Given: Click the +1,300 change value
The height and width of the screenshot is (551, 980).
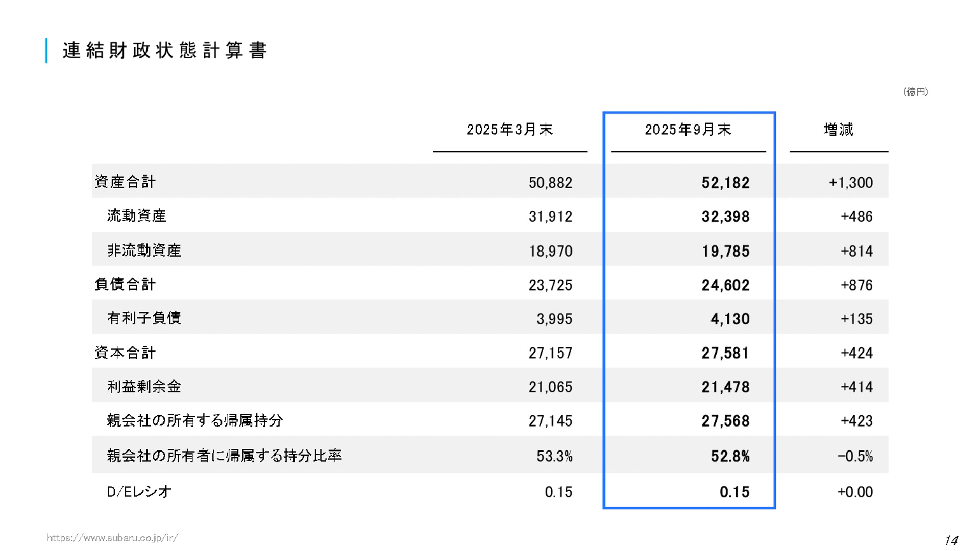Looking at the screenshot, I should 852,182.
